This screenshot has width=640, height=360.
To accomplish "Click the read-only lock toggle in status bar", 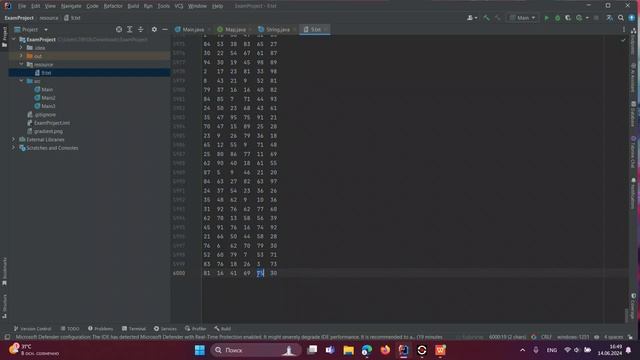I will point(630,337).
